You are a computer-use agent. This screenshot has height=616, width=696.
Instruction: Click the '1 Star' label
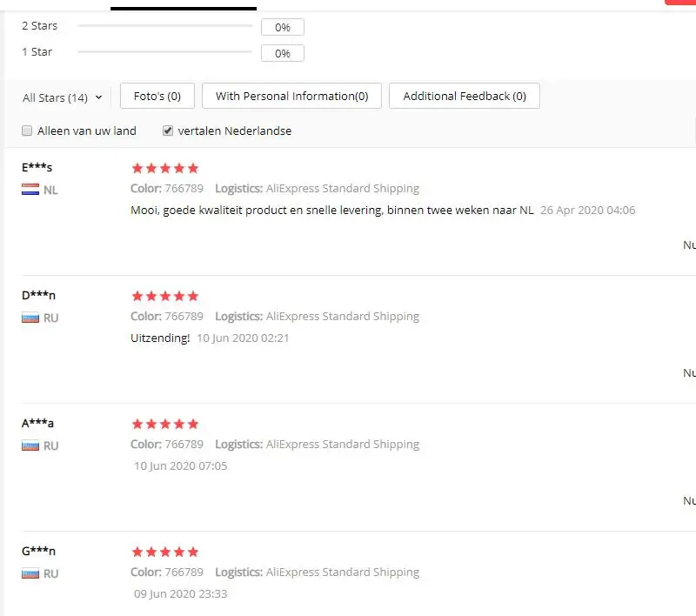point(37,51)
